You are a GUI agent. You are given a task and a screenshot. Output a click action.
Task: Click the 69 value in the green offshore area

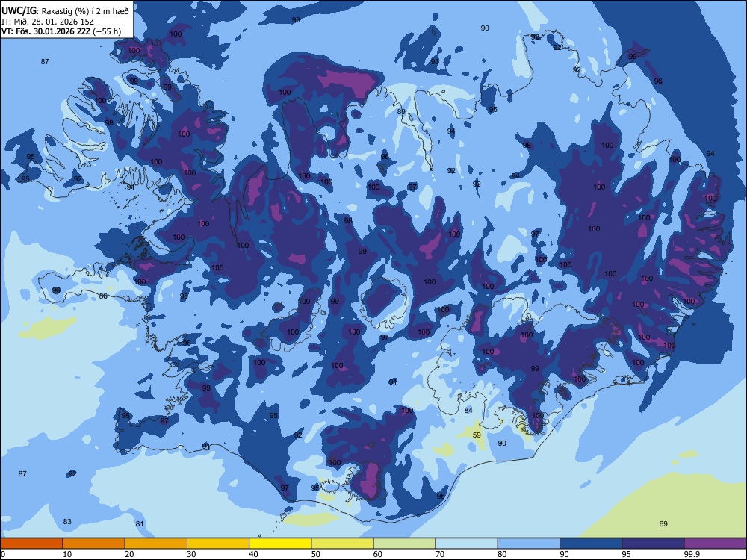click(663, 524)
